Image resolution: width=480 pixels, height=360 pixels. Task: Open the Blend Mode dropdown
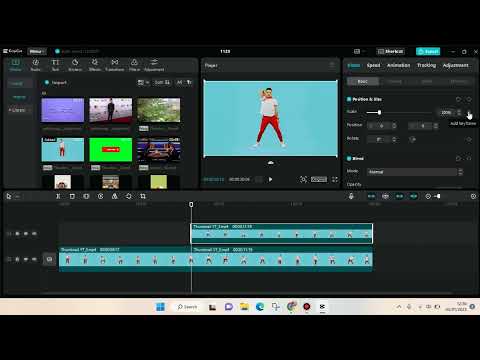415,172
